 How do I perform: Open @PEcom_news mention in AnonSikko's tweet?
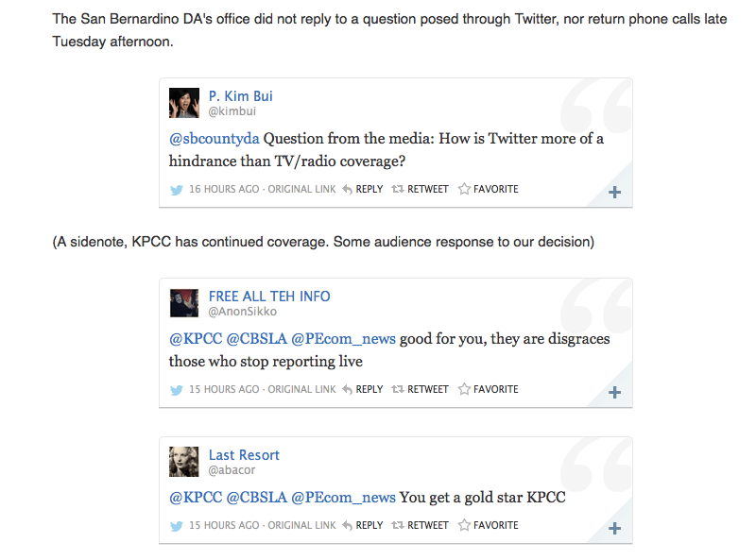point(343,339)
